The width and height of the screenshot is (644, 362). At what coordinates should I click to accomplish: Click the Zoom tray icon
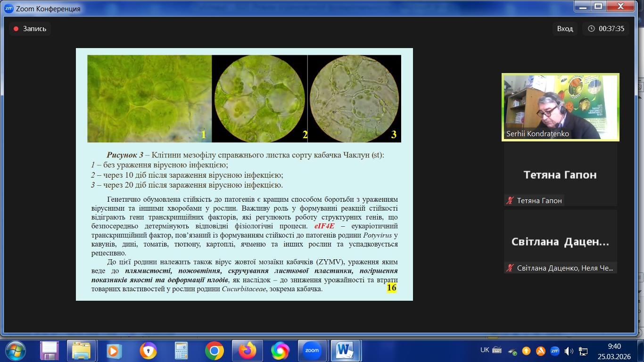pos(554,350)
